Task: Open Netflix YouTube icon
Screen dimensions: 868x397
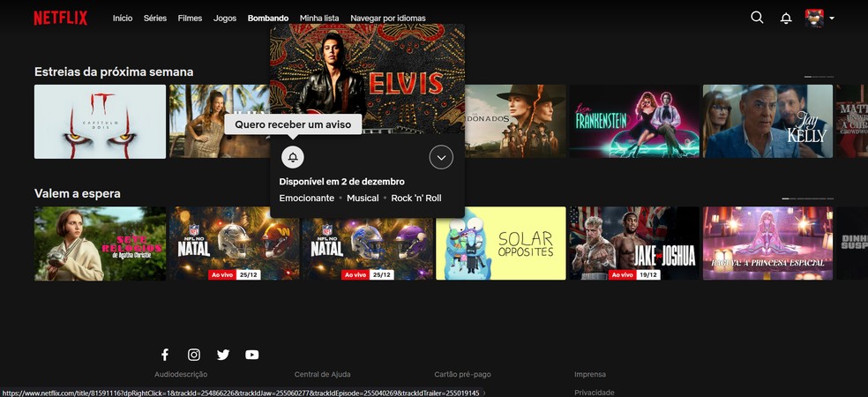Action: (252, 355)
